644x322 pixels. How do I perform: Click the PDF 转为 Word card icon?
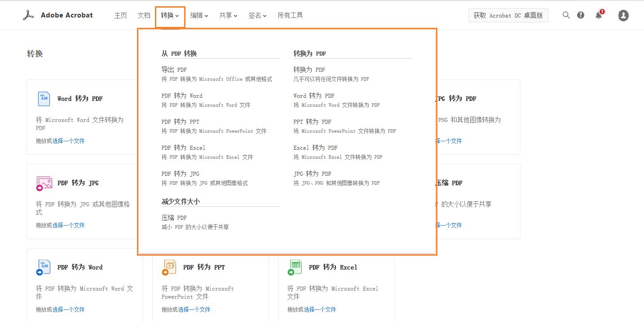coord(44,267)
